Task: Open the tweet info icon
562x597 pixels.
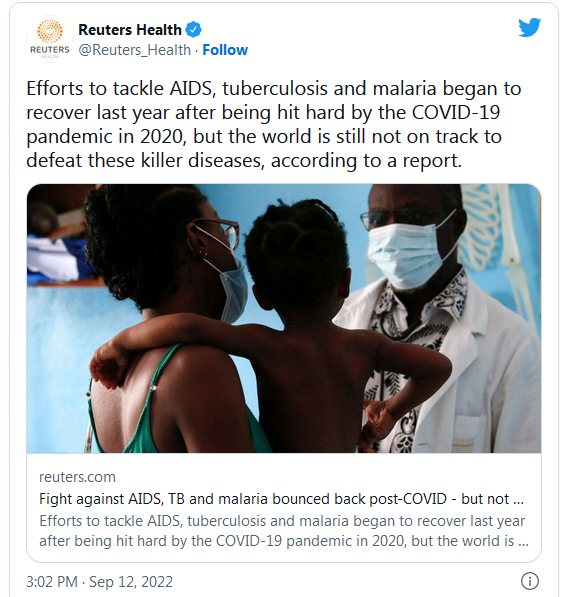Action: [530, 581]
